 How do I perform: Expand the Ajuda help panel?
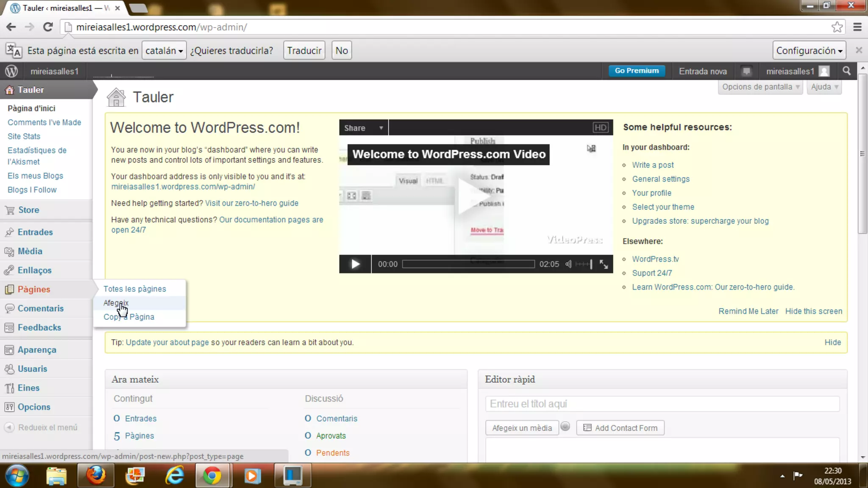coord(824,87)
